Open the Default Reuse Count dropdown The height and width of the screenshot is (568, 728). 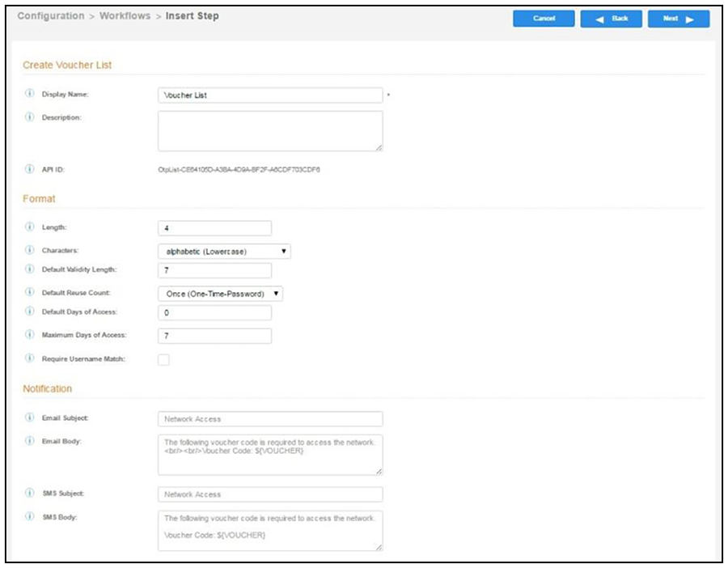coord(220,294)
